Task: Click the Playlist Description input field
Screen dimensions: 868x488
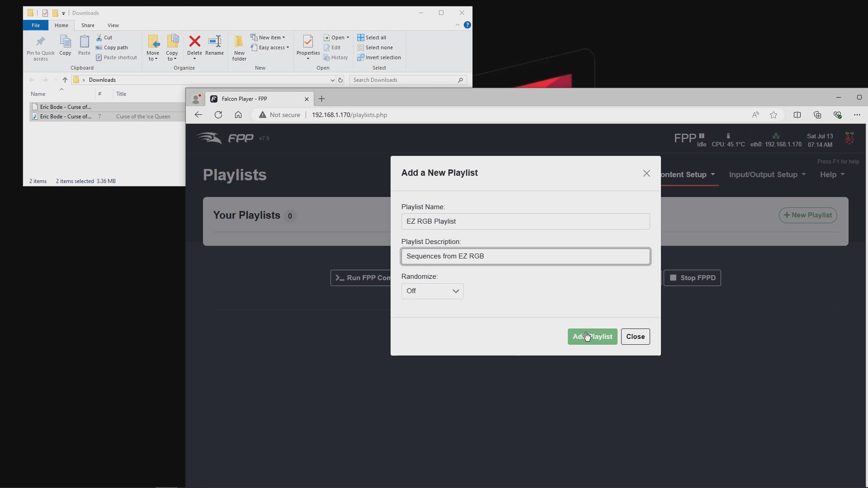Action: (x=525, y=256)
